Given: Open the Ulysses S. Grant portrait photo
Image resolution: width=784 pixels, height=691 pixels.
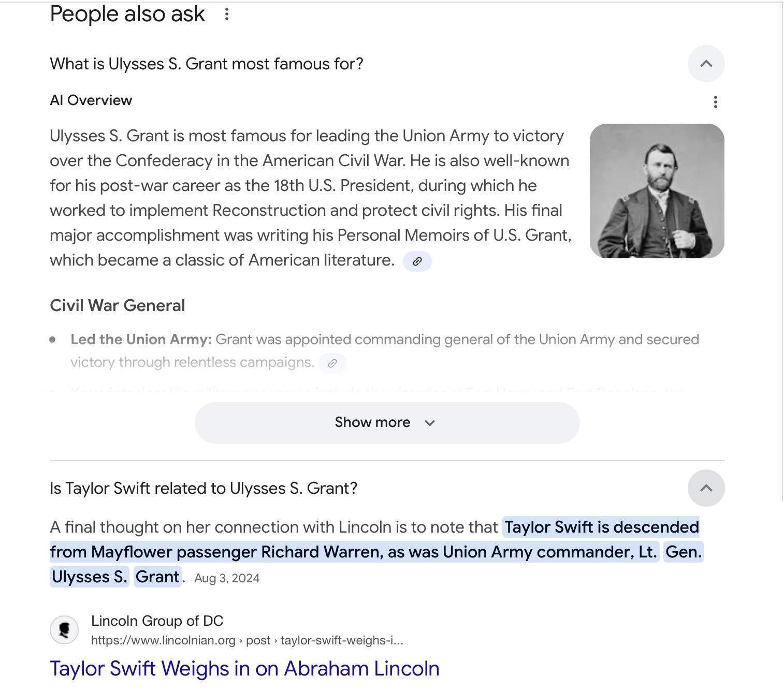Looking at the screenshot, I should coord(657,191).
